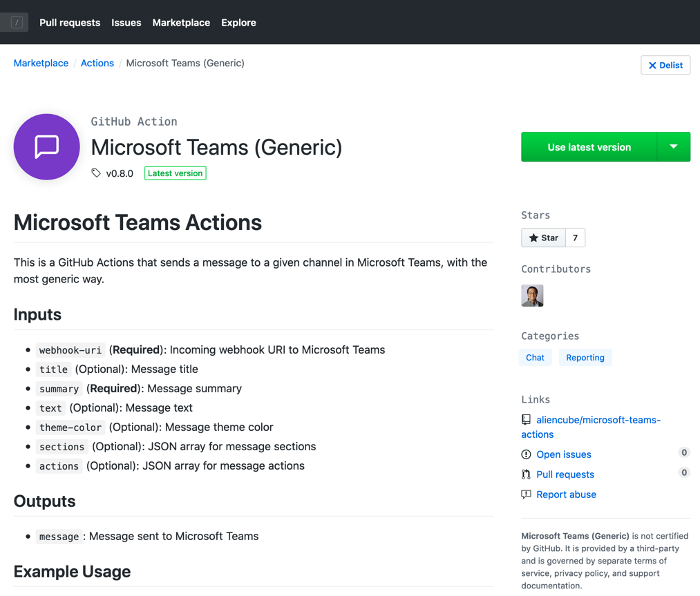Click the Microsoft Teams (Generic) breadcrumb text
700x596 pixels.
pyautogui.click(x=185, y=64)
